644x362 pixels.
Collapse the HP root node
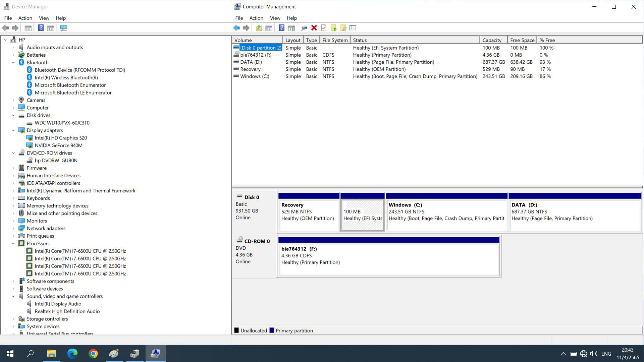[x=5, y=40]
